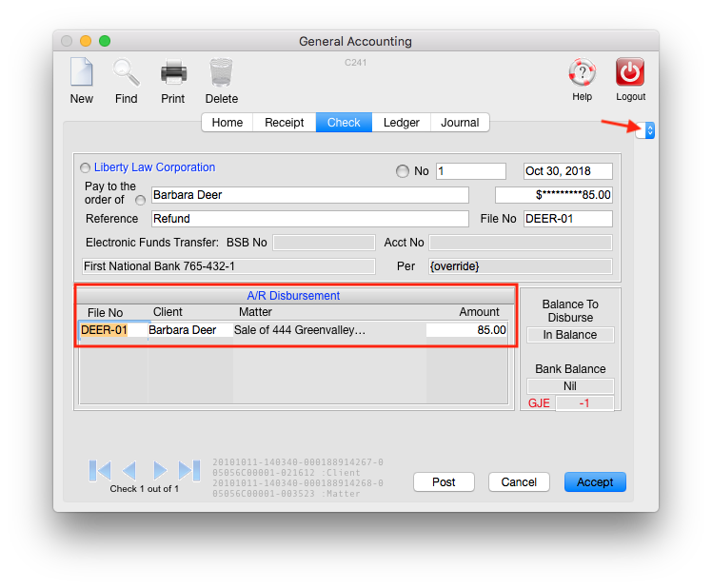Click the Delete trash can icon
The image size is (712, 588).
pos(221,73)
